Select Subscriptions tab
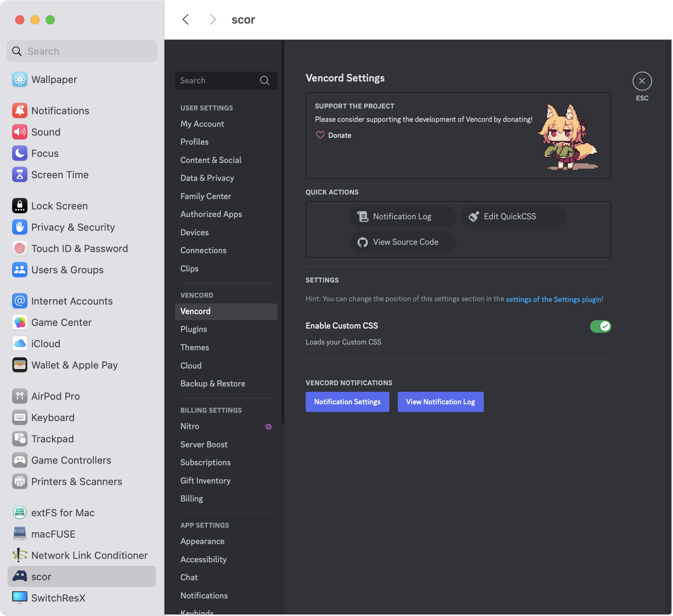 226,463
